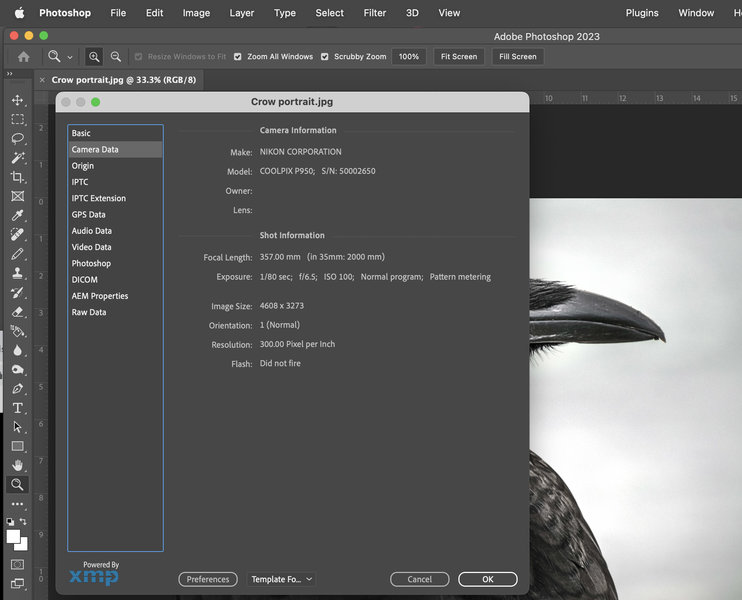Open the Select menu

[329, 13]
